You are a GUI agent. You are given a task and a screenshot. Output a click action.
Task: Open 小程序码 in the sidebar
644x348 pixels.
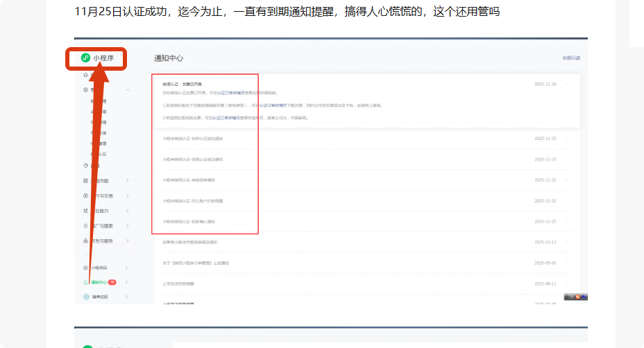99,268
